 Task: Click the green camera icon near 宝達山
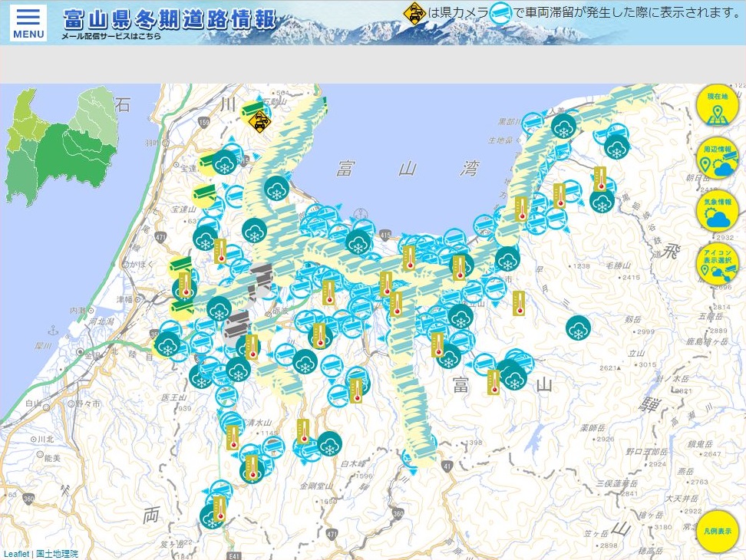point(204,192)
